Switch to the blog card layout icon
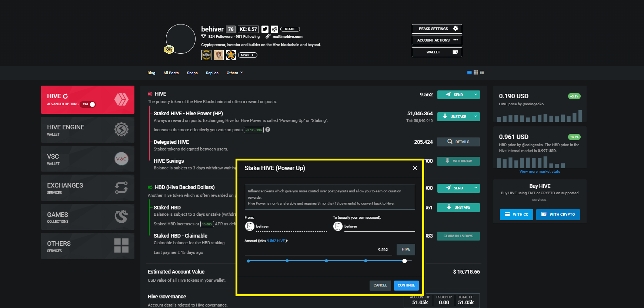 click(x=470, y=73)
